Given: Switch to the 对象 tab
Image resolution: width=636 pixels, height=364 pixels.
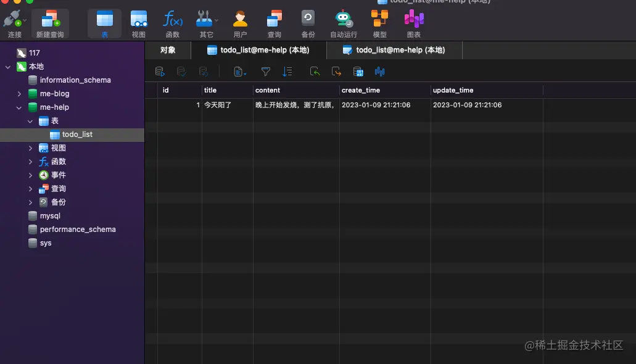Looking at the screenshot, I should 168,50.
